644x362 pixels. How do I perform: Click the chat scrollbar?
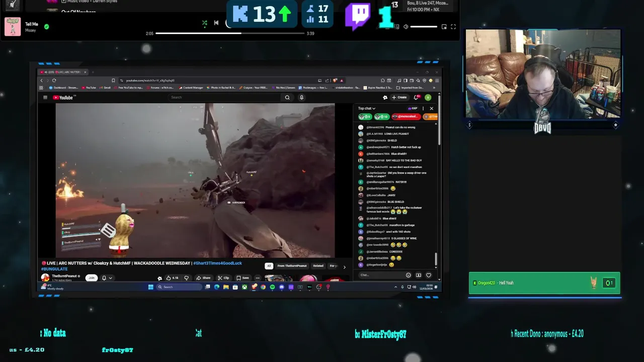(x=436, y=260)
